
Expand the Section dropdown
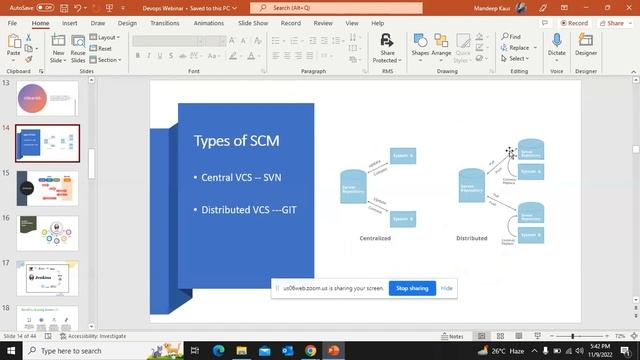point(106,60)
